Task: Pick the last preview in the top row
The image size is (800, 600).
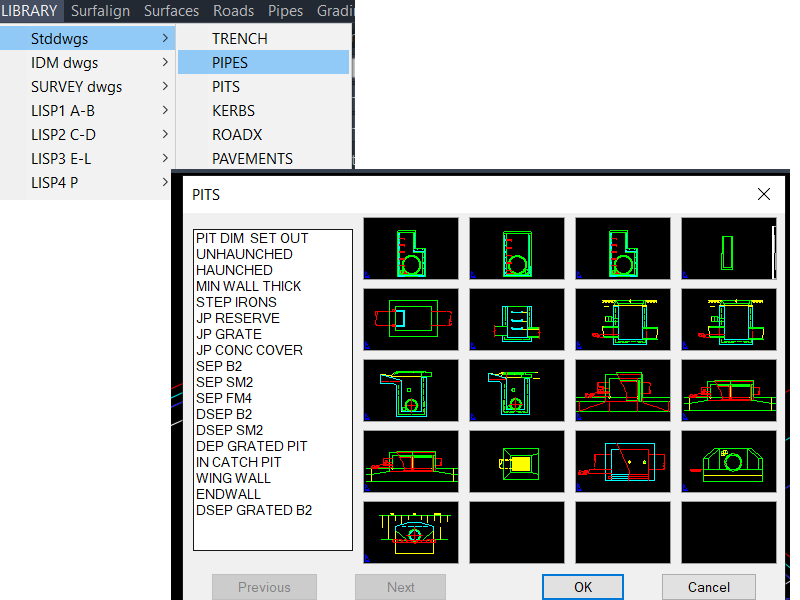Action: coord(728,248)
